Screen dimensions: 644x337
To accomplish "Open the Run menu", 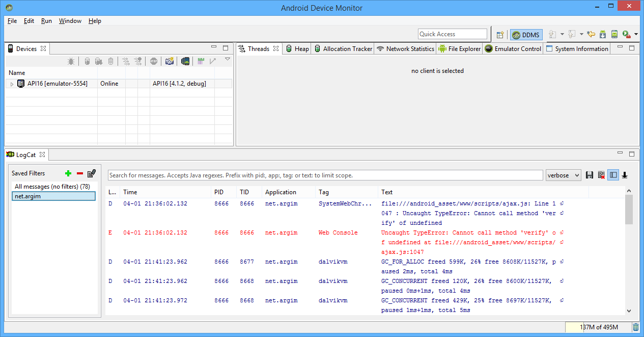I will pos(46,21).
